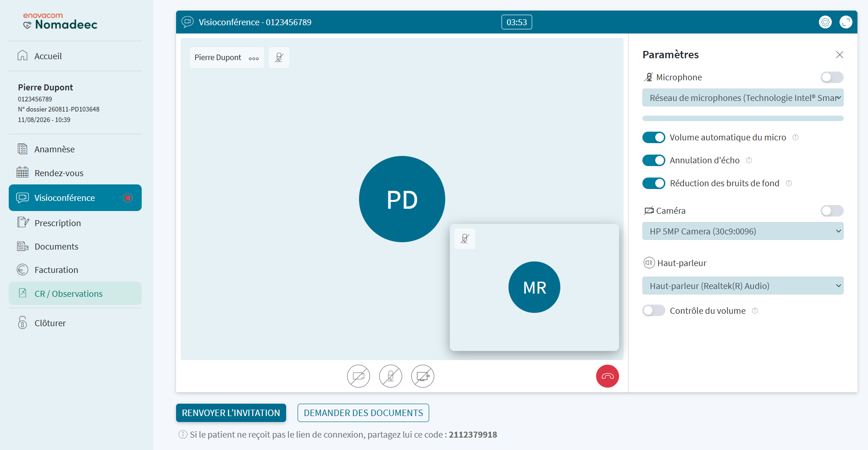Screen dimensions: 868x450
Task: Open Rendez-vous section
Action: tap(75, 173)
